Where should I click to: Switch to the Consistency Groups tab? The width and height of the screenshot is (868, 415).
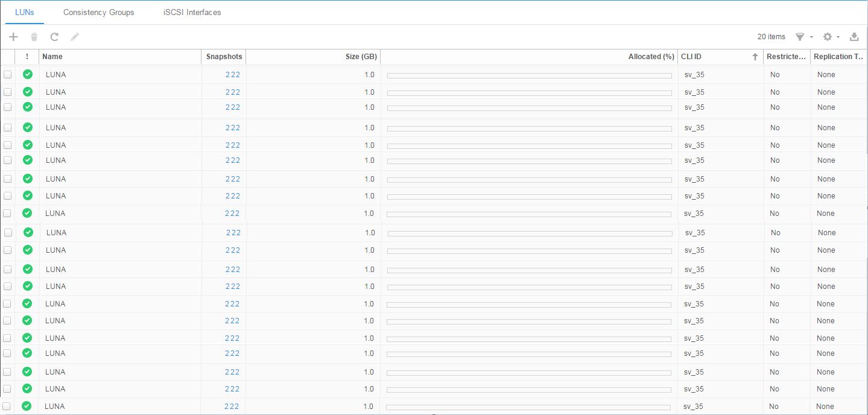point(98,12)
